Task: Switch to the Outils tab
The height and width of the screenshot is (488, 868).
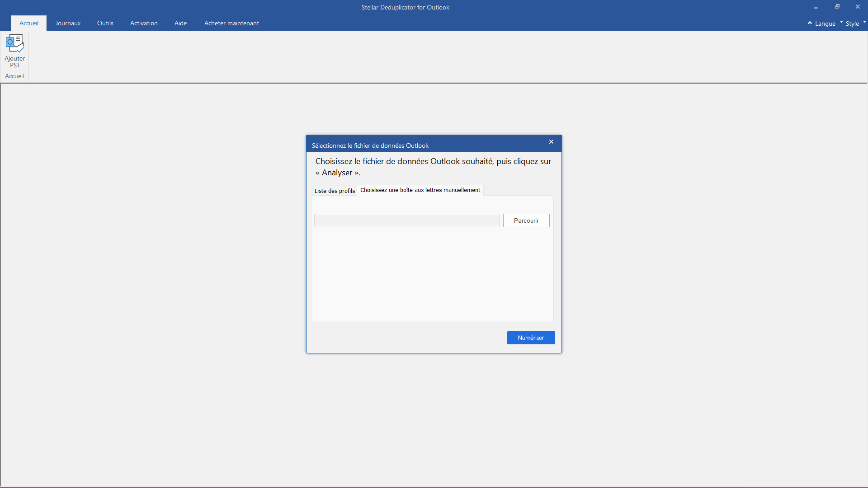Action: point(105,23)
